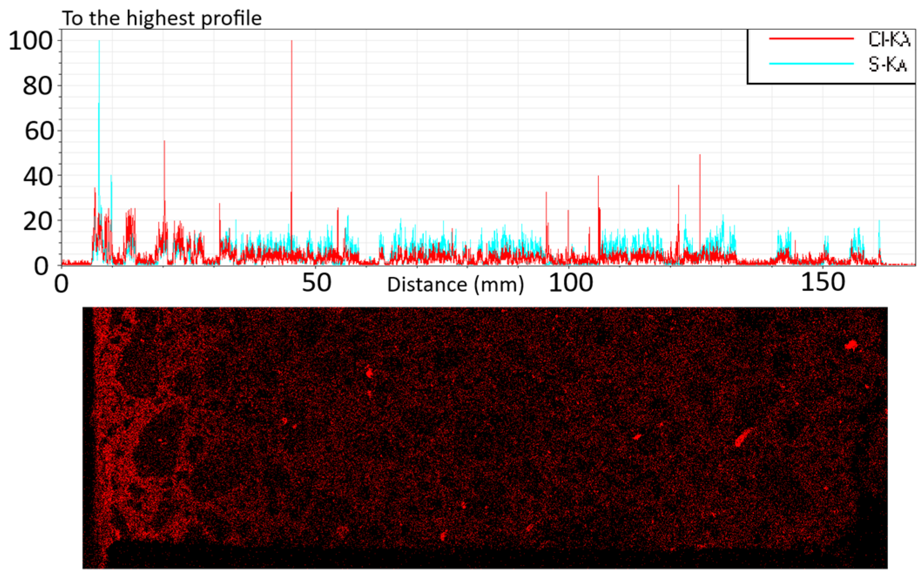Click the cyan S-KA legend line
The width and height of the screenshot is (924, 578).
pyautogui.click(x=811, y=64)
